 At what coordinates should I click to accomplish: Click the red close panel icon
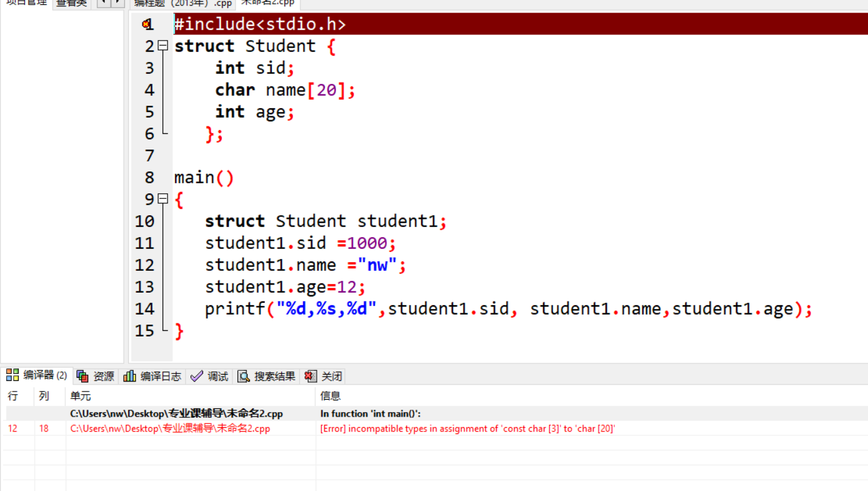[x=311, y=376]
